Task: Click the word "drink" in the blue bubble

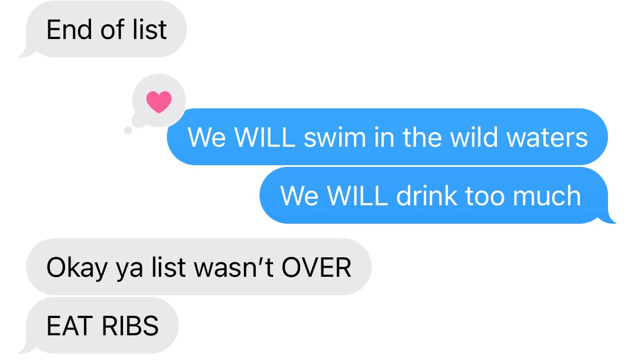Action: point(428,196)
